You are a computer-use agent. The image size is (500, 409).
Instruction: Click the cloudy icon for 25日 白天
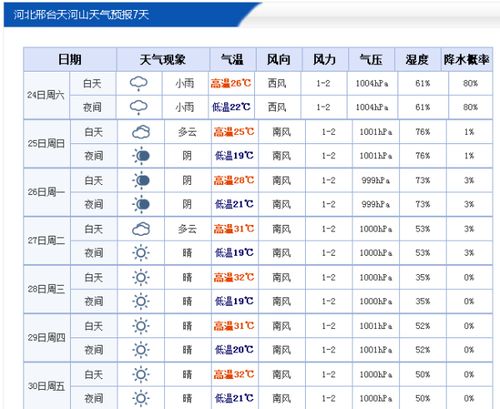141,132
